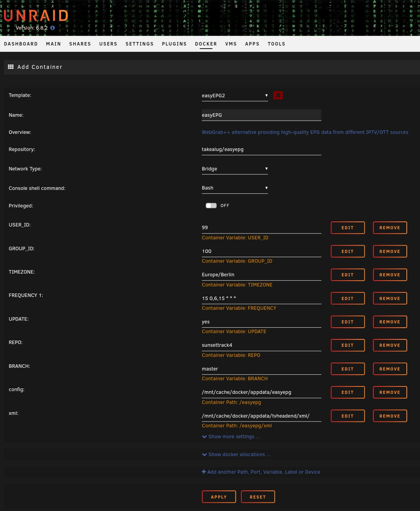
Task: Edit the BRANCH variable
Action: 348,369
